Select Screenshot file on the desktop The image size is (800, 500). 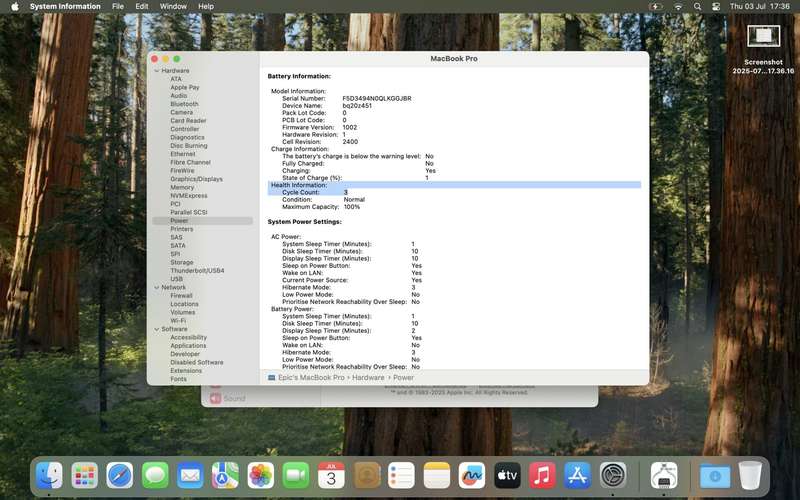click(x=763, y=49)
